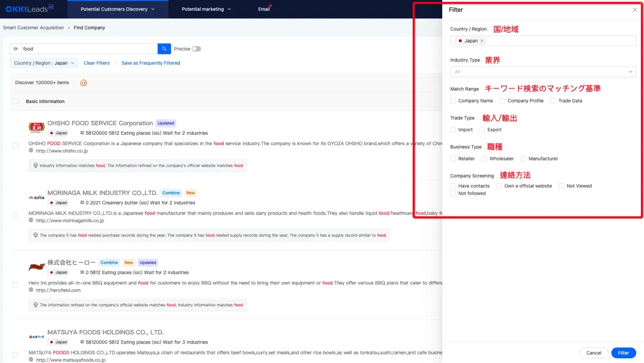Open the Industry Type dropdown

pos(543,72)
